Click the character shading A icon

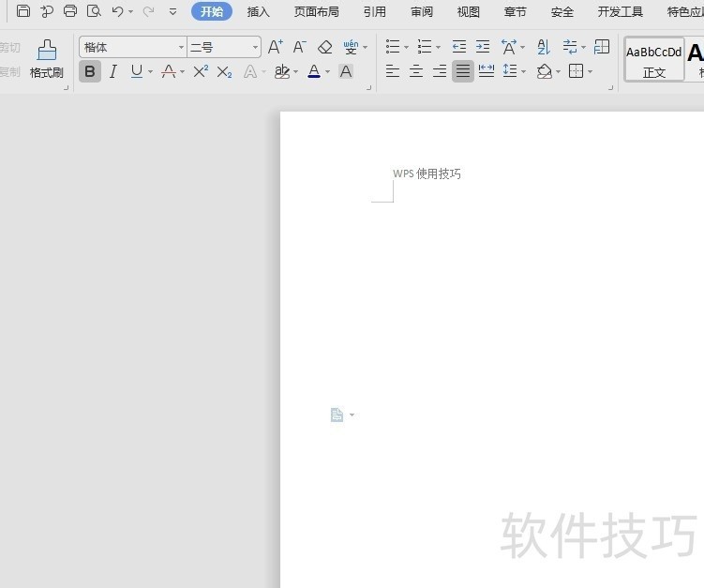(346, 71)
